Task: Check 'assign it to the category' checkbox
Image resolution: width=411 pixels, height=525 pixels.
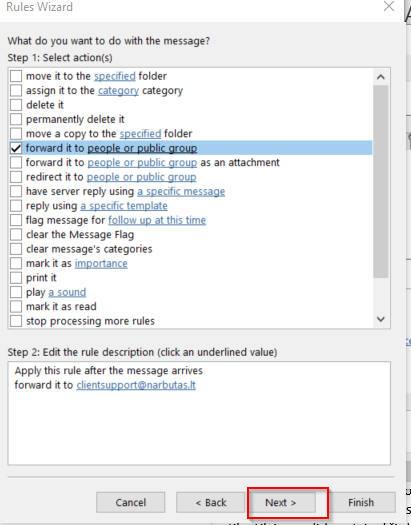Action: click(x=16, y=90)
